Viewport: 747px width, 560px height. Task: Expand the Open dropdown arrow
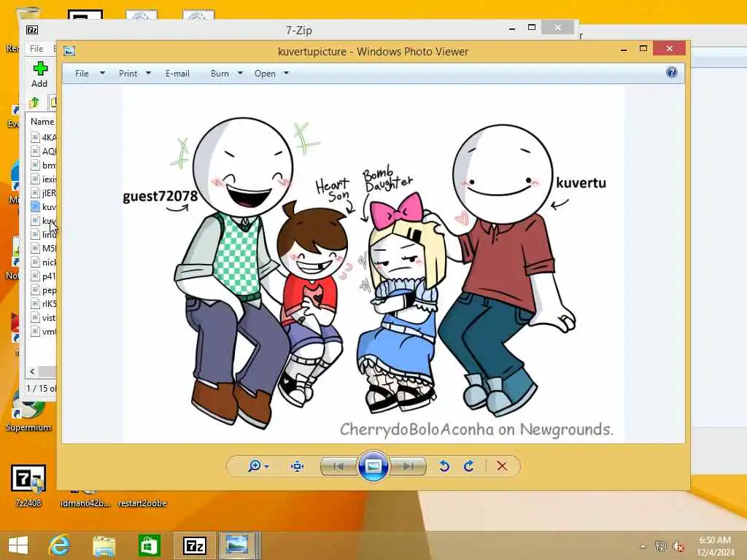(286, 74)
